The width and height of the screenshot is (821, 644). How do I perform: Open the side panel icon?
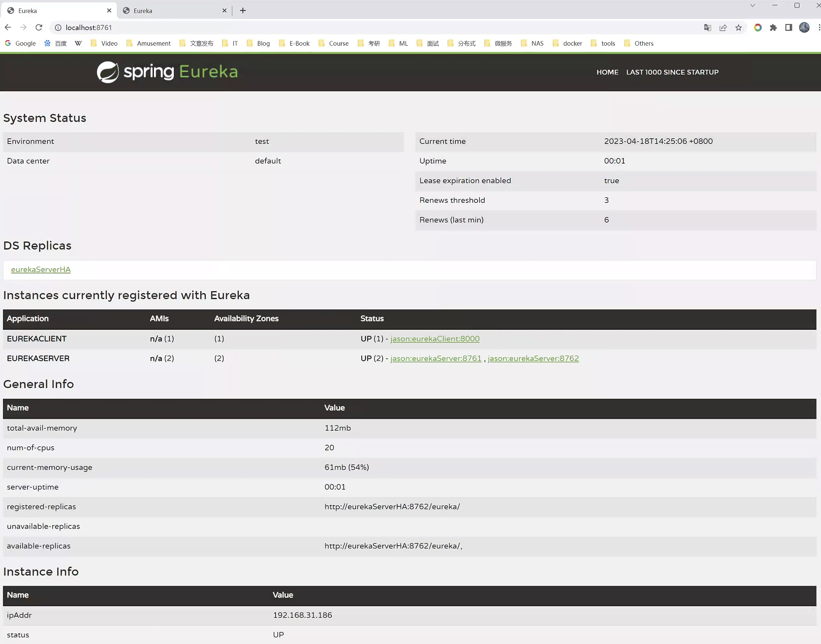pos(789,27)
